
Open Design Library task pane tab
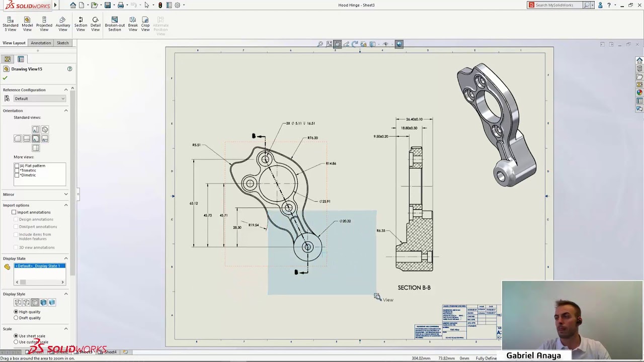coord(639,68)
